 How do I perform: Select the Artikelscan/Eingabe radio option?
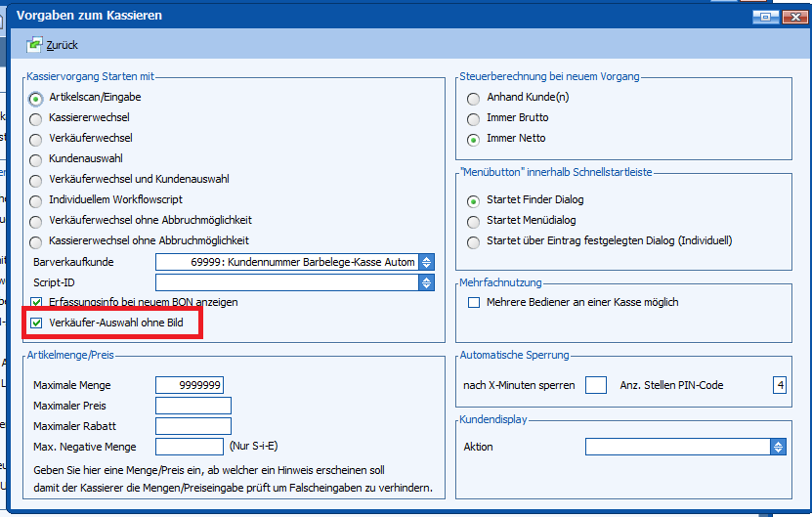click(x=37, y=98)
